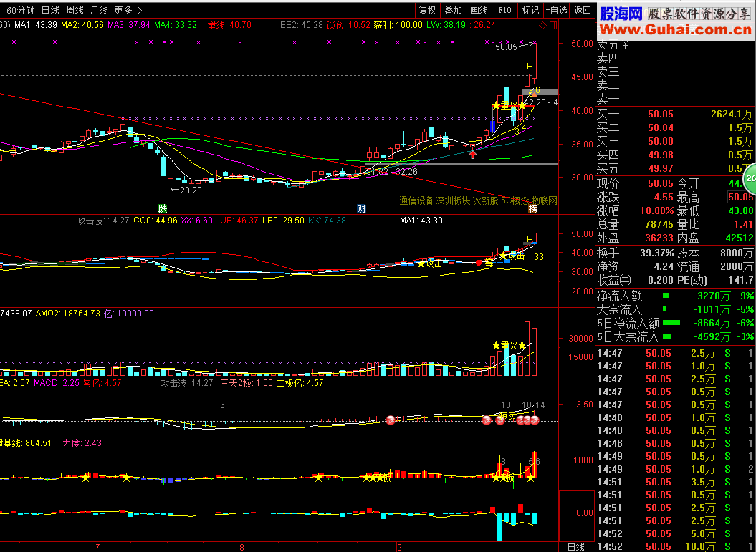Click the 现价 value 50.05

tap(661, 183)
